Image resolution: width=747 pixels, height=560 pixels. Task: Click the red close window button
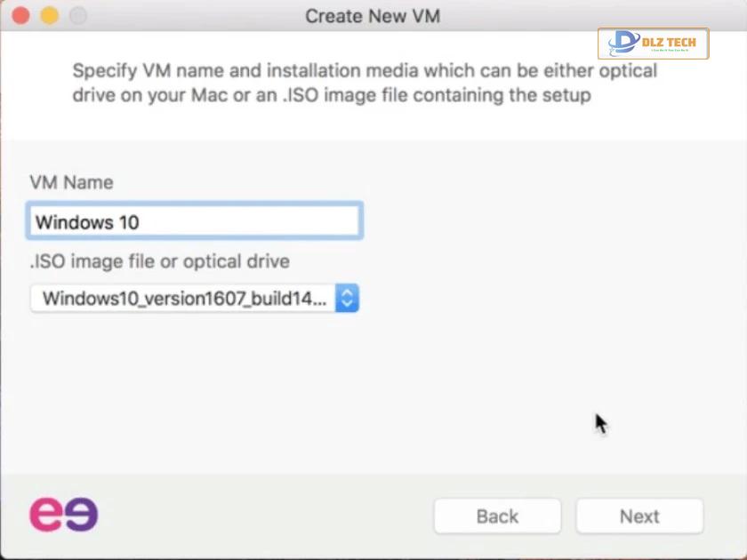(x=21, y=15)
